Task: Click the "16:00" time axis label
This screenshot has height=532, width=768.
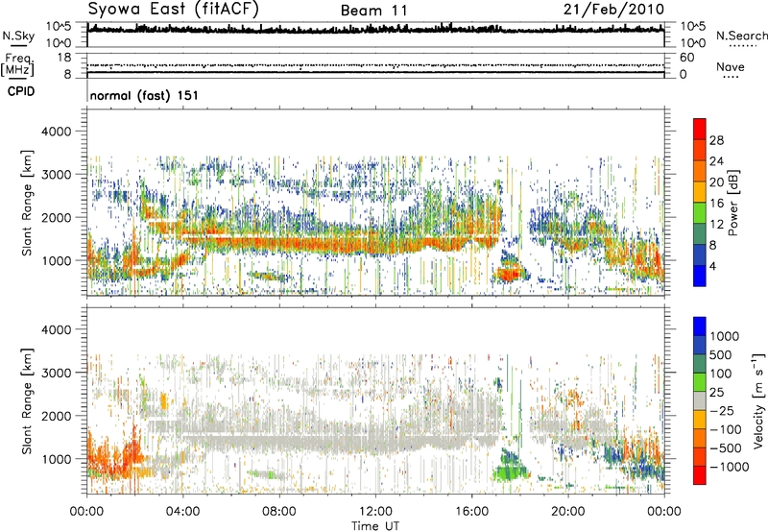Action: (x=471, y=512)
